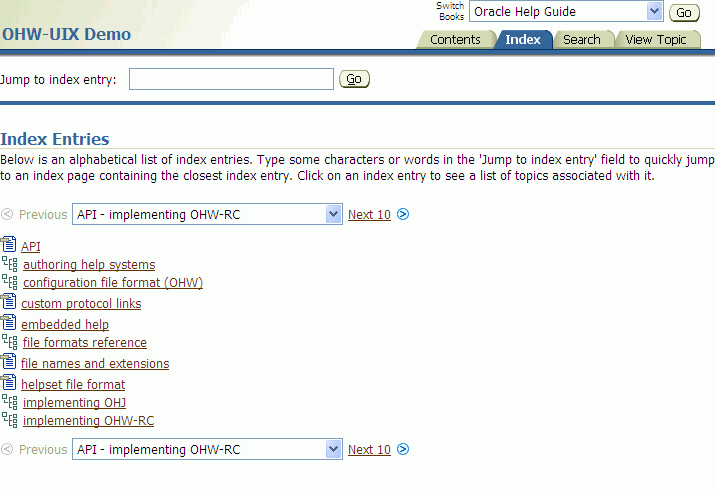The image size is (715, 494).
Task: Open authoring help systems entry
Action: coord(89,265)
